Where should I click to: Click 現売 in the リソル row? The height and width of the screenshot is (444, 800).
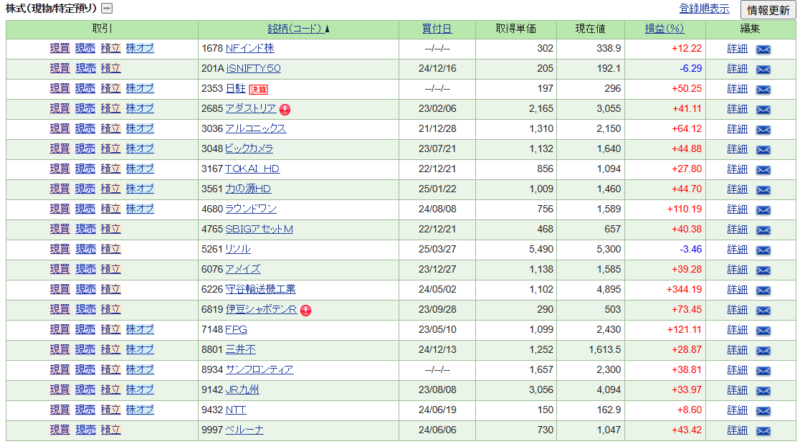pos(85,249)
